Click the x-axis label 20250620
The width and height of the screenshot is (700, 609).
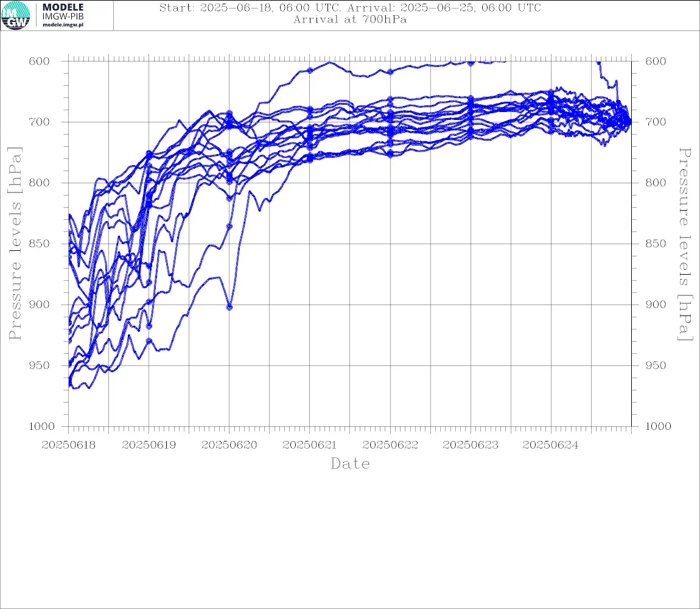(x=229, y=445)
